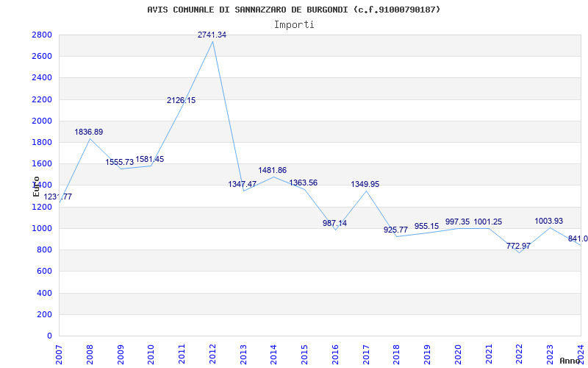Select the 1000 y-axis tick label
This screenshot has height=368, width=588.
click(x=42, y=228)
